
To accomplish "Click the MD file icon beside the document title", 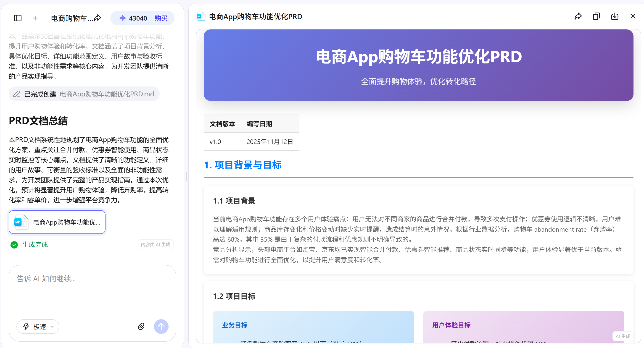I will coord(201,16).
